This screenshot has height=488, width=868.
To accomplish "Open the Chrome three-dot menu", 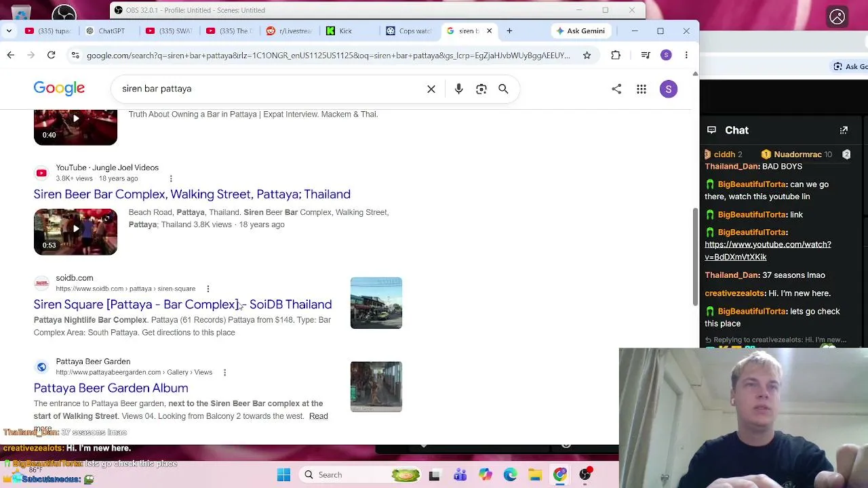I will click(686, 55).
